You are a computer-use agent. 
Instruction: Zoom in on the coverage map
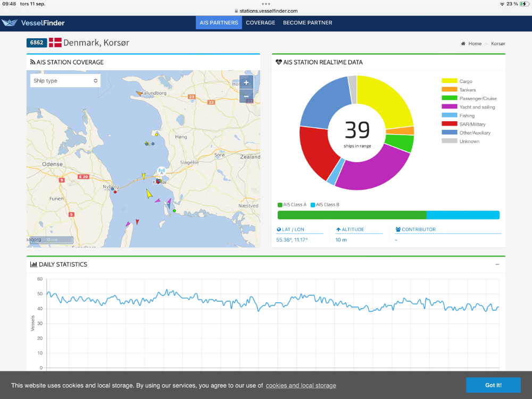point(246,82)
